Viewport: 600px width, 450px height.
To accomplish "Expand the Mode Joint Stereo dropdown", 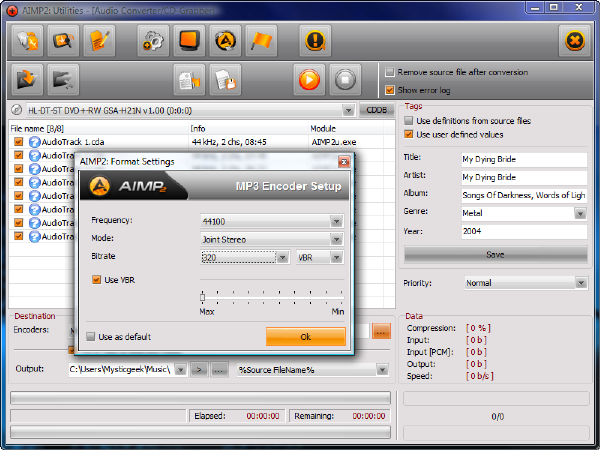I will [336, 240].
